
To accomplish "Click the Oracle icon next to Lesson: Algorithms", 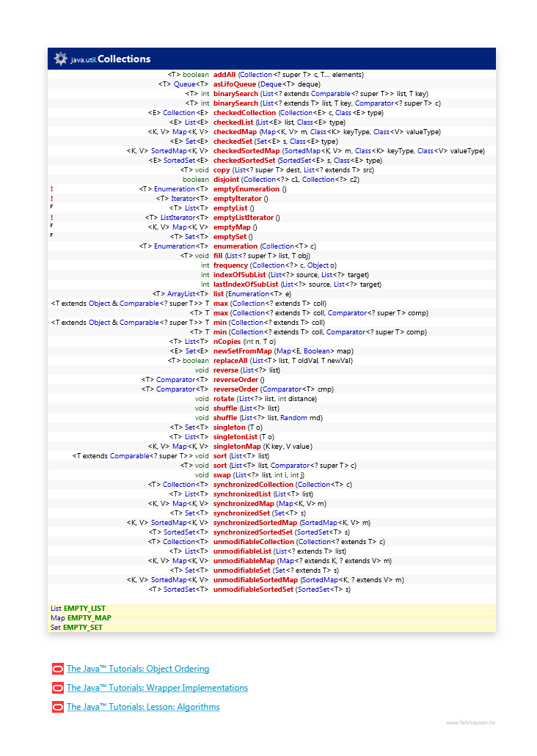I will (x=58, y=708).
